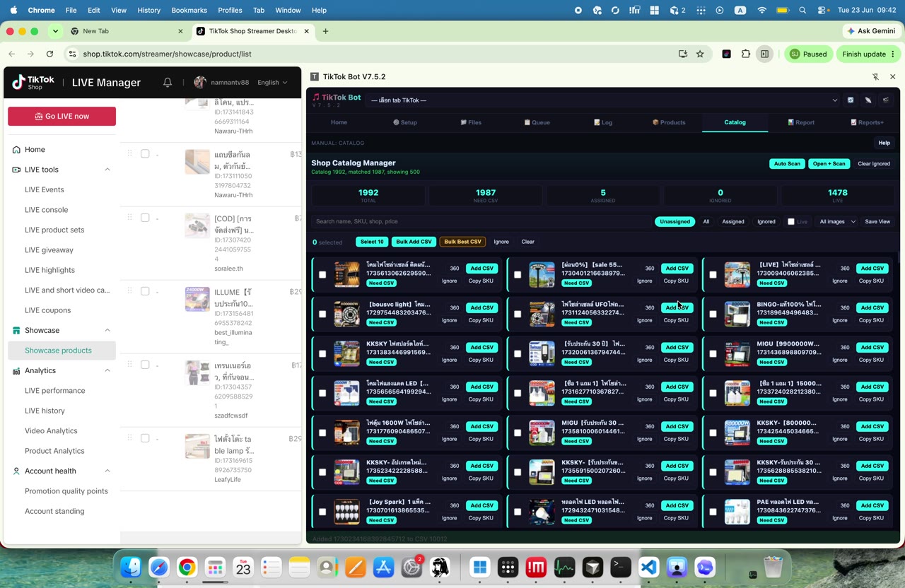The image size is (905, 588).
Task: Open System Settings from the Dock
Action: tap(411, 567)
